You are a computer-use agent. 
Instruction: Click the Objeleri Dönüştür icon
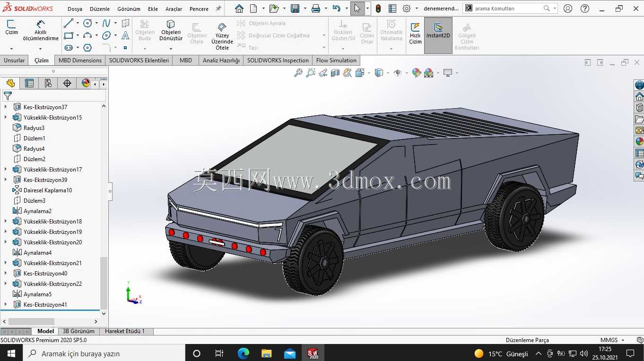171,25
